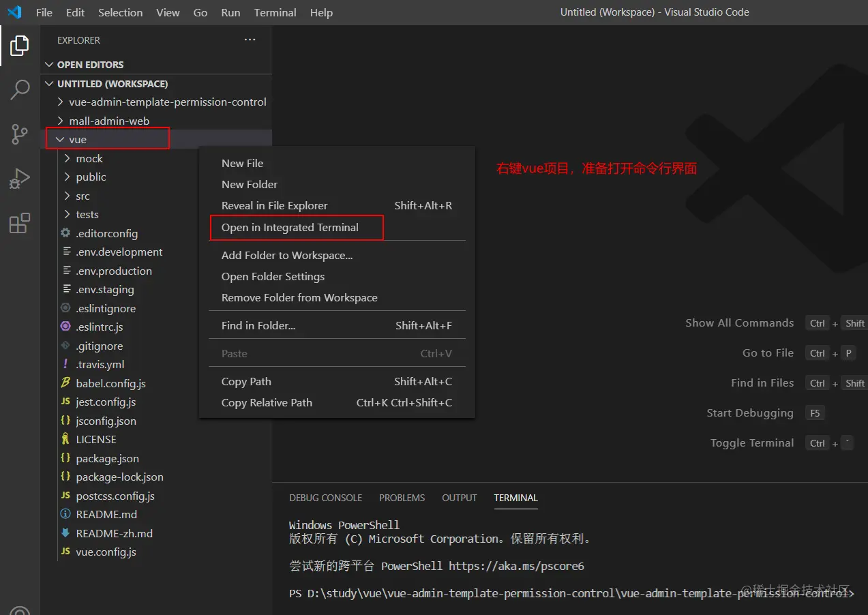Choose Add Folder to Workspace...

pos(337,255)
